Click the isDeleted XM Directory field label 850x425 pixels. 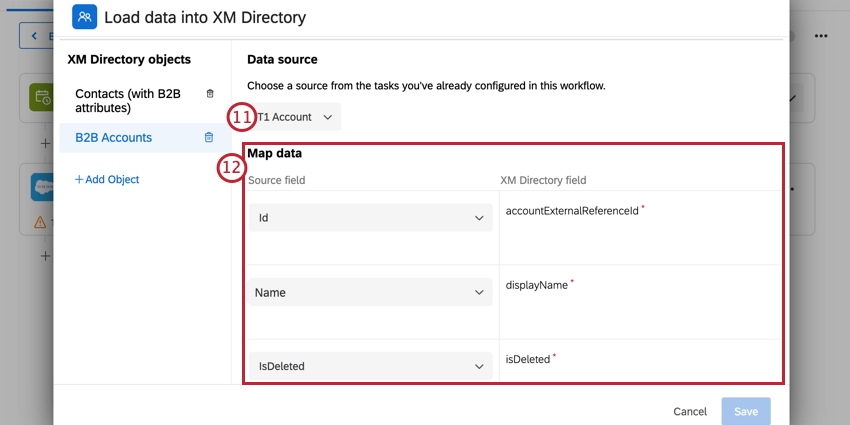tap(527, 359)
